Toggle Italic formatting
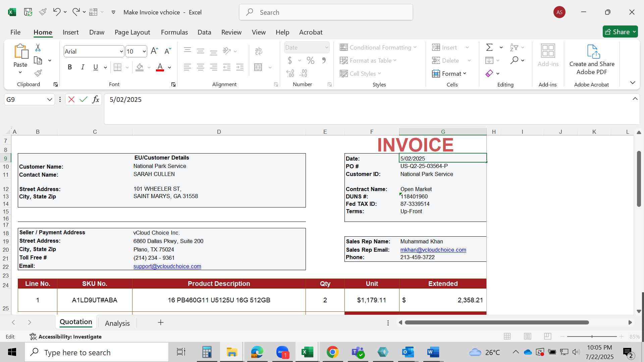Screen dimensions: 644x362 coord(83,67)
